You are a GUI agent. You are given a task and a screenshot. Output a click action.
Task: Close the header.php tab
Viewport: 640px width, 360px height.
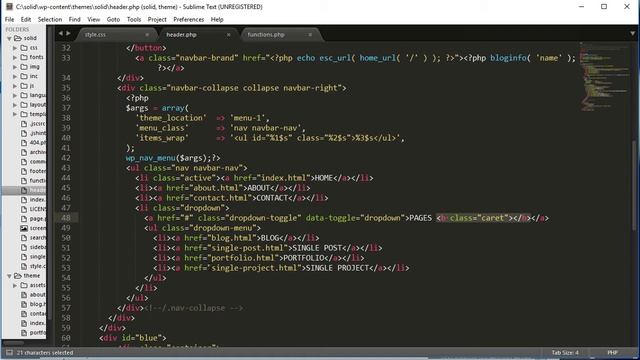[x=229, y=35]
